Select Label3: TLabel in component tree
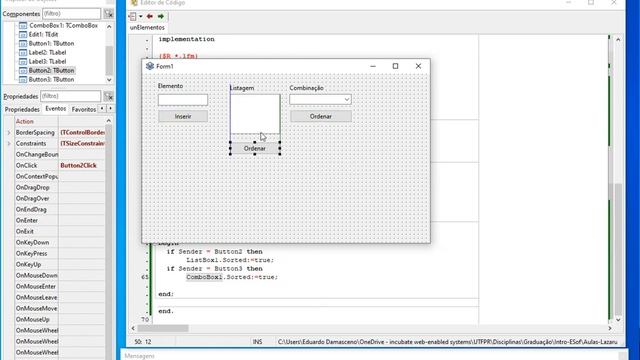Screen dimensions: 640x360 click(47, 61)
